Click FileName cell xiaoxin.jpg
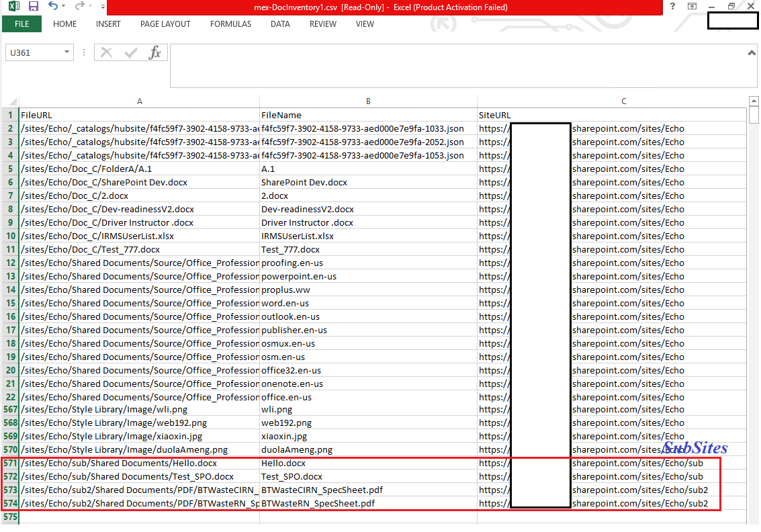Screen dimensions: 761x532 (x=368, y=437)
